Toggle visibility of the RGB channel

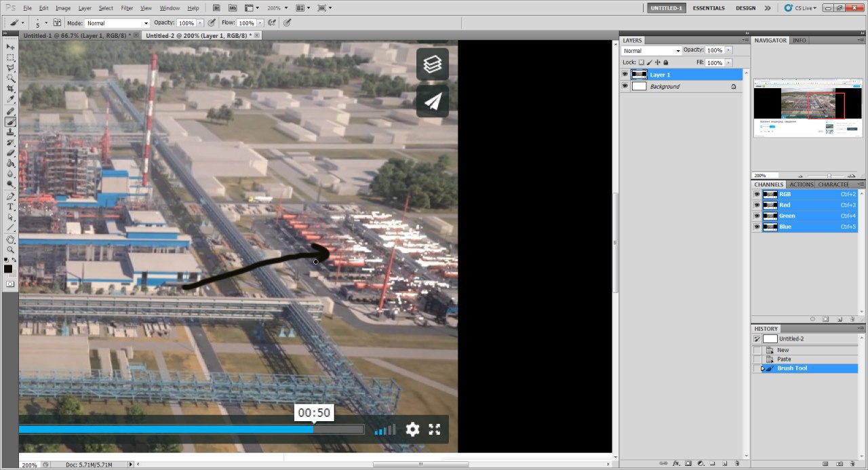[x=757, y=194]
